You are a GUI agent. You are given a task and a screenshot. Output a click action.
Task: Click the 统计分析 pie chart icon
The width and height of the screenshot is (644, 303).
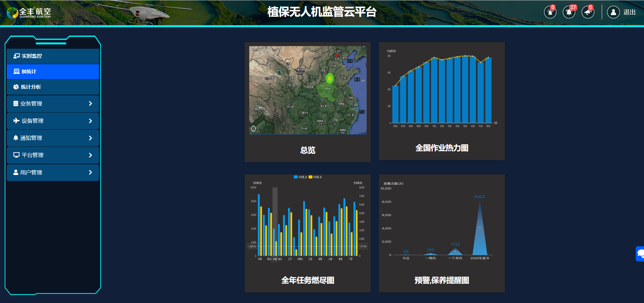point(16,87)
